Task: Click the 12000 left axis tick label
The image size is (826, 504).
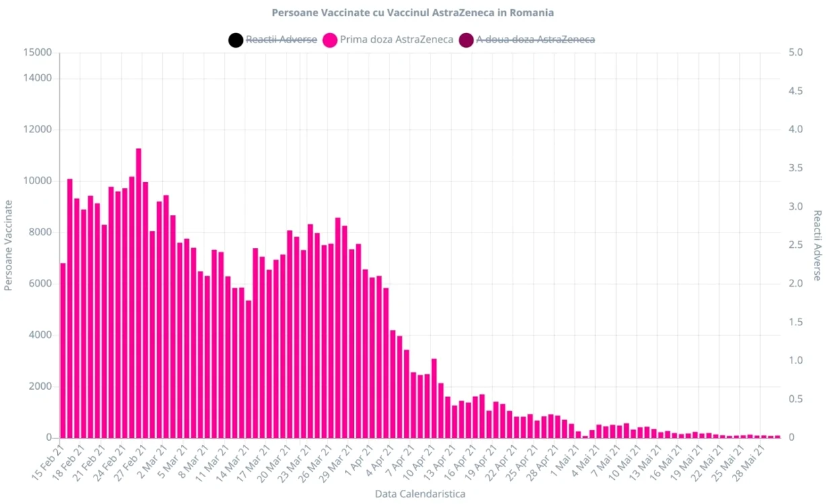Action: click(x=39, y=130)
